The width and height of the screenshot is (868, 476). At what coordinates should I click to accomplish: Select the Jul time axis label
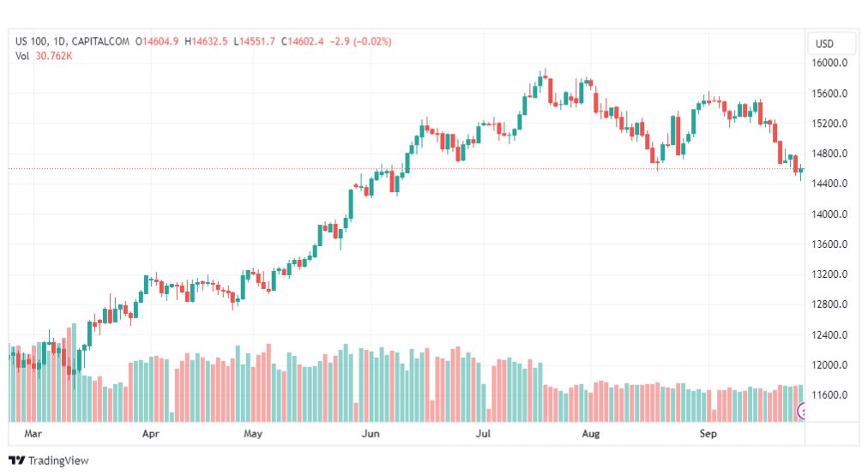tap(484, 434)
